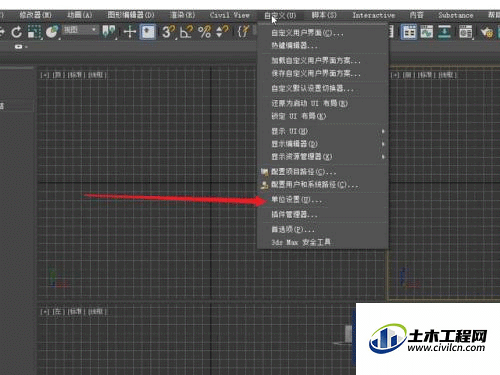Open the Curve Editor wave icon

pyautogui.click(x=426, y=32)
